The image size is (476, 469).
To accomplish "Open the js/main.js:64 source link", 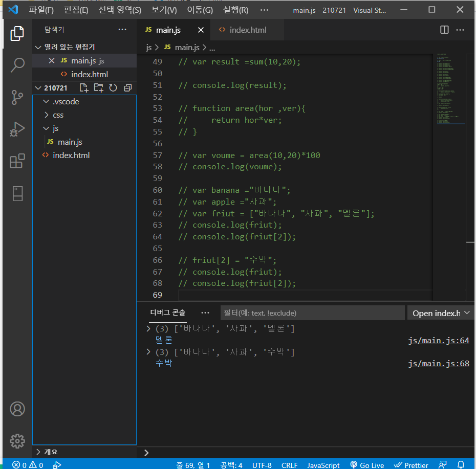I will point(438,341).
